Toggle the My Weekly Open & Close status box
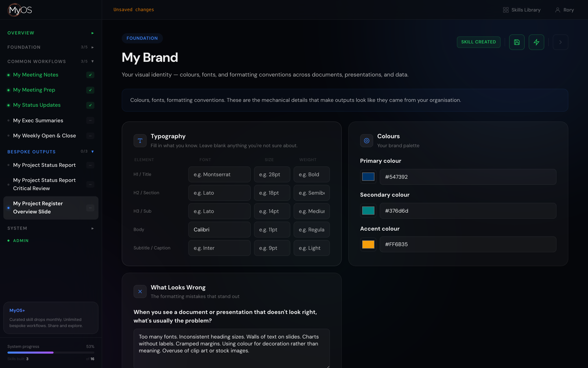This screenshot has height=368, width=588. [90, 136]
